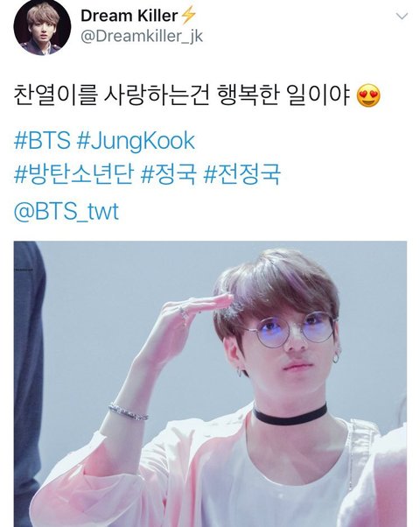The image size is (420, 527).
Task: Click the black choker in the photo
Action: pos(290,413)
